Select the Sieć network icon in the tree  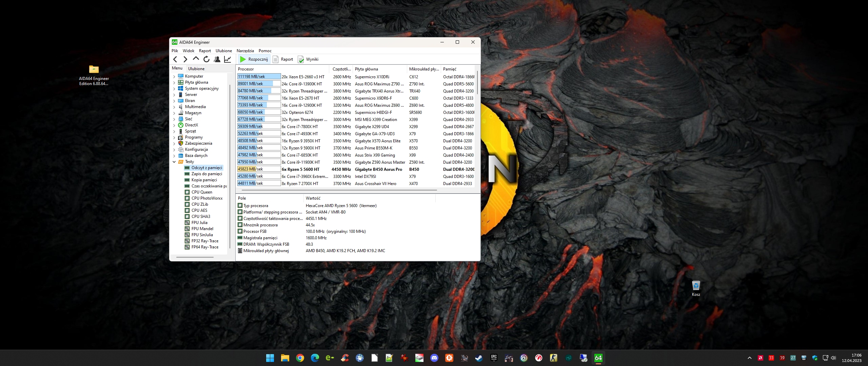pyautogui.click(x=181, y=119)
